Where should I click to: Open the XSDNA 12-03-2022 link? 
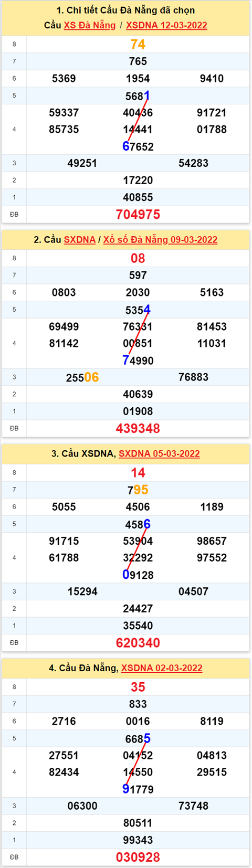166,25
